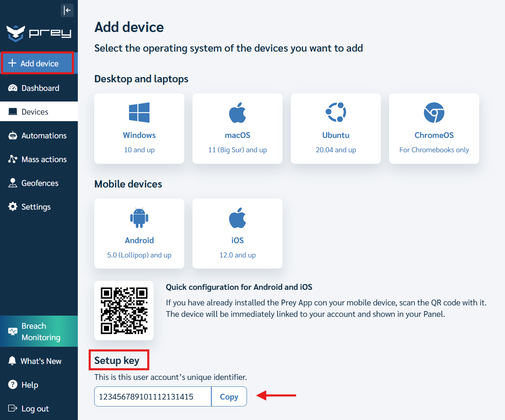Click the Devices laptop icon
The image size is (505, 420).
(13, 112)
